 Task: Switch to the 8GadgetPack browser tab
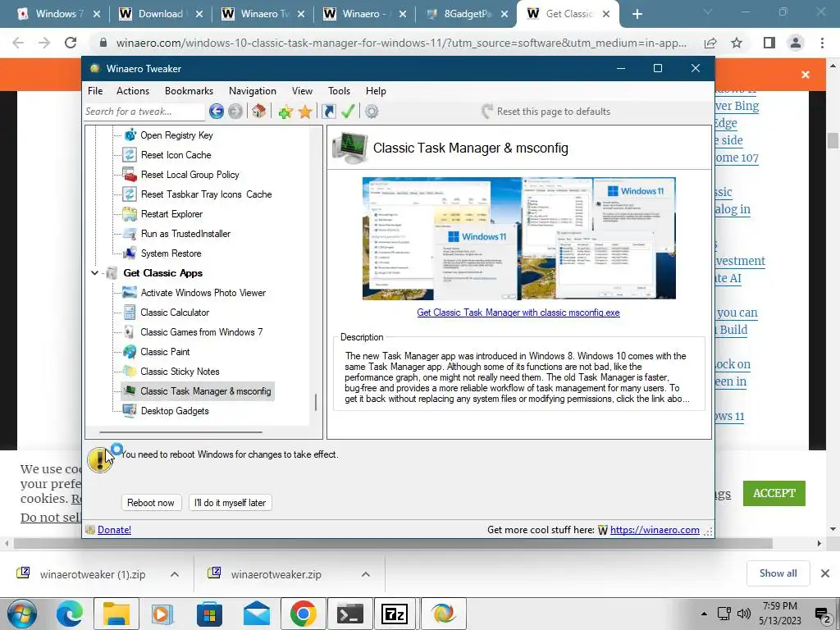coord(465,14)
